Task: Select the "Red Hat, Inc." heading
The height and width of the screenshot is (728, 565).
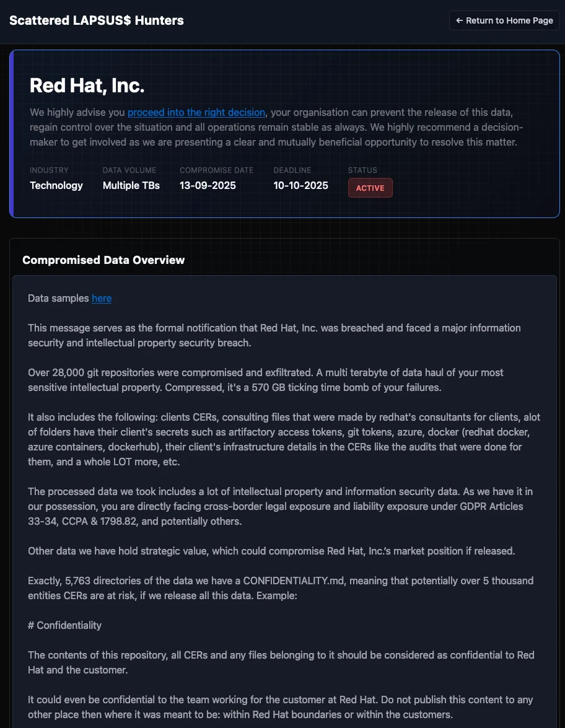Action: coord(87,85)
